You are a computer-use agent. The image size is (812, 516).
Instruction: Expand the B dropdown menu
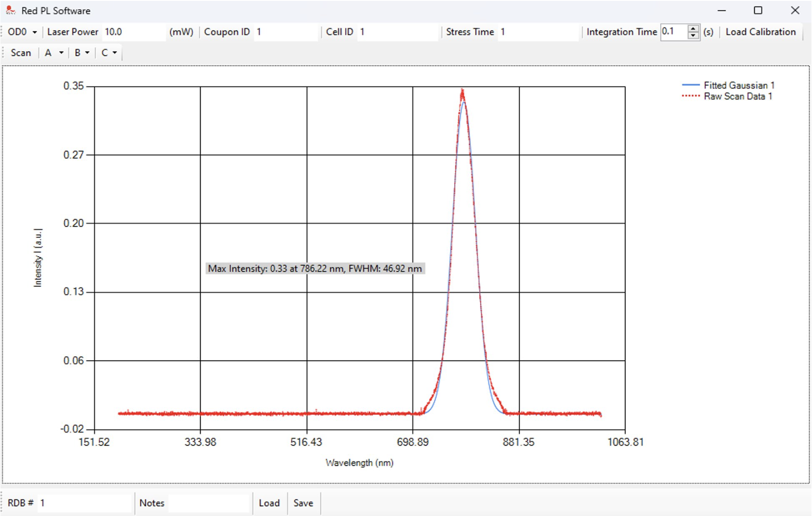(82, 53)
